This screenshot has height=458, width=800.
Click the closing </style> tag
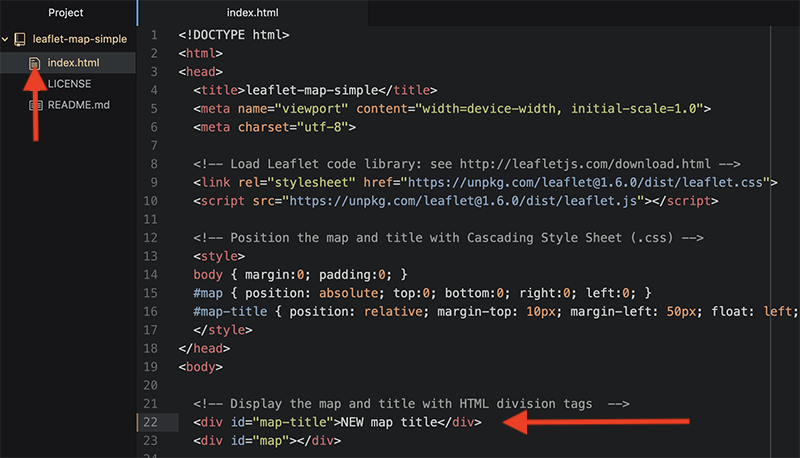pos(222,330)
